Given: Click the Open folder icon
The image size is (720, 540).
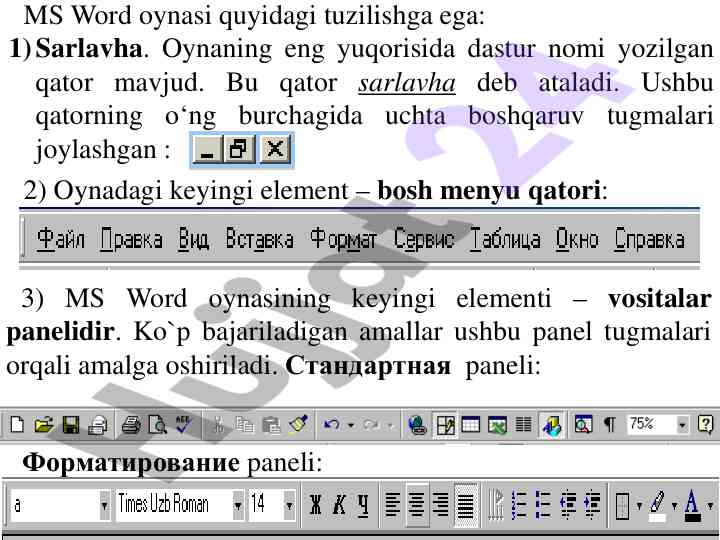Looking at the screenshot, I should tap(44, 425).
